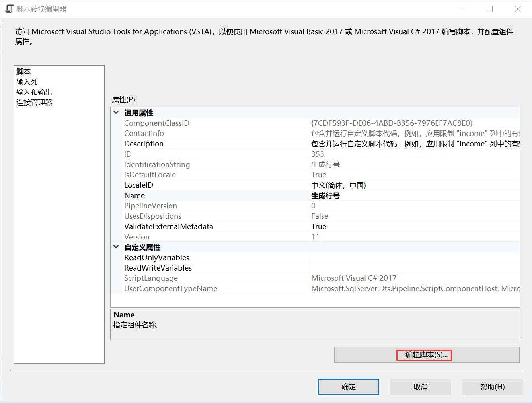The width and height of the screenshot is (532, 403).
Task: Click the script transformation editor title icon
Action: pos(9,9)
